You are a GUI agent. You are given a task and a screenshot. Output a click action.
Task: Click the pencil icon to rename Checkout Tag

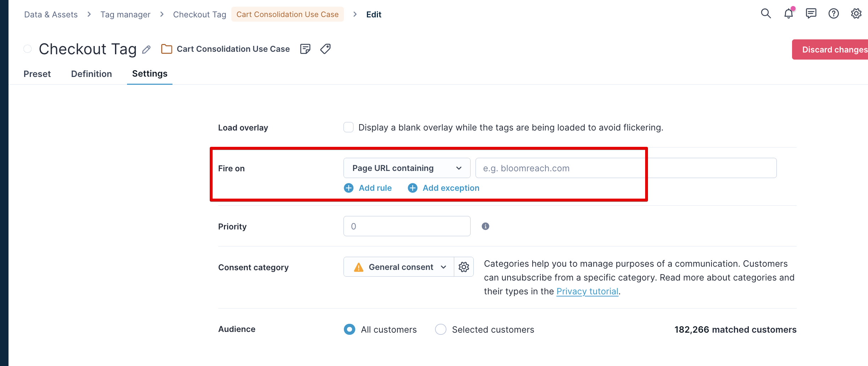point(146,49)
